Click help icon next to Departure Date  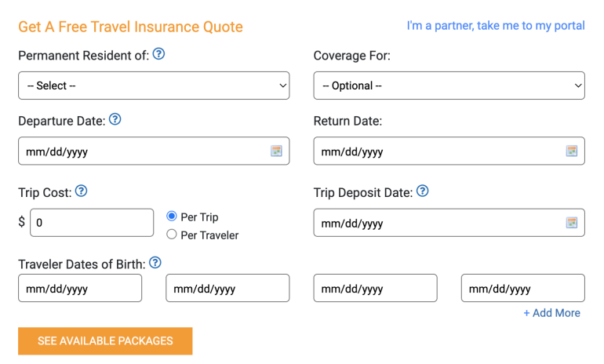pos(115,120)
